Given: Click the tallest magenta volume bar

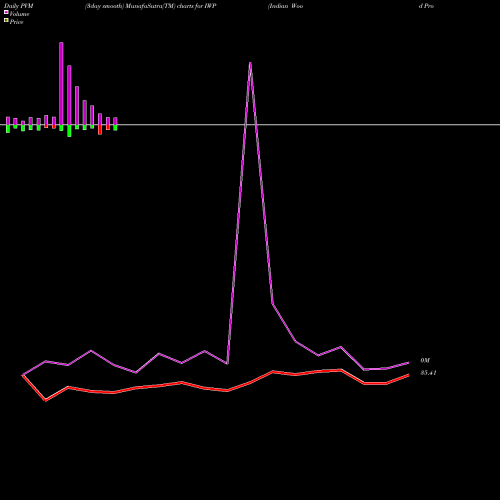Looking at the screenshot, I should pyautogui.click(x=61, y=83).
